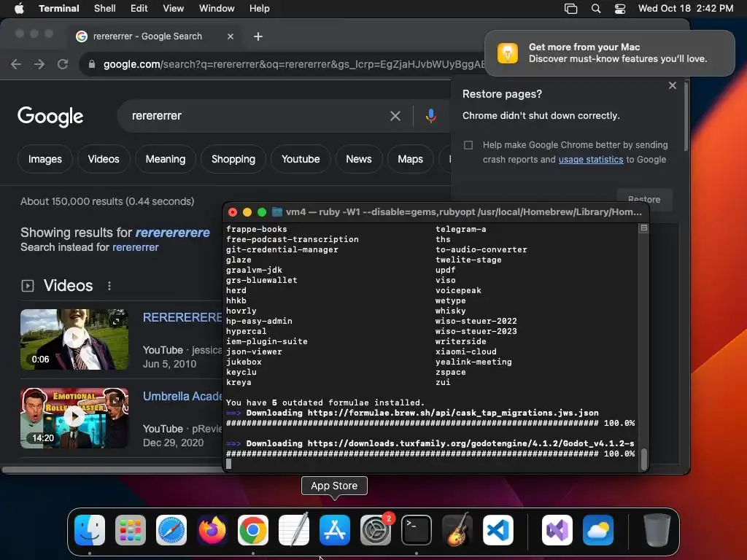Screen dimensions: 747x560
Task: Click suggested spelling rerererere link
Action: point(172,233)
